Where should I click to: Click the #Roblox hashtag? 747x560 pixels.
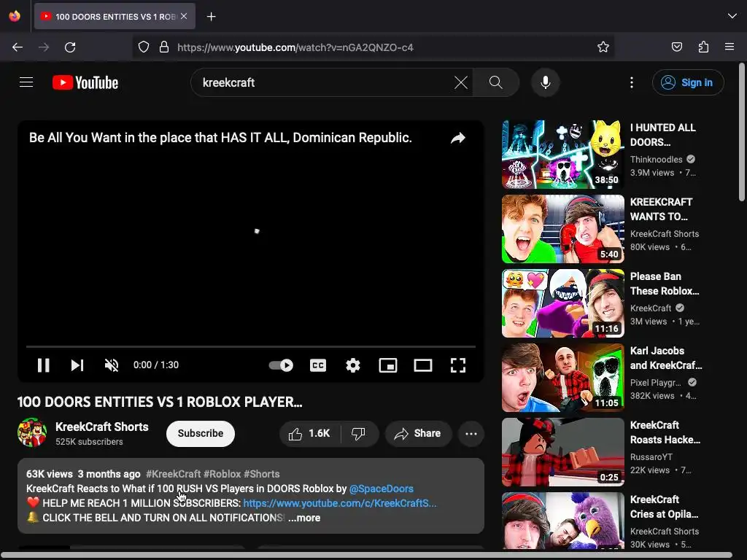pos(222,474)
